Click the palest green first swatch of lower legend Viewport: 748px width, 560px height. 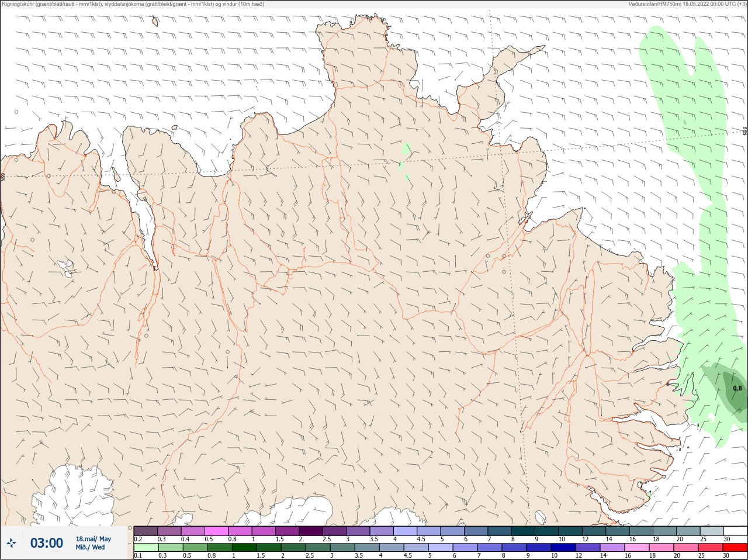click(146, 548)
